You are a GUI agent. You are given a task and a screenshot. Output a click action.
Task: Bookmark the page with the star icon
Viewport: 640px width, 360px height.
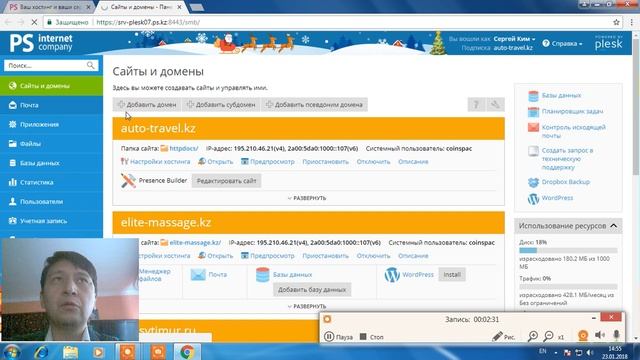click(x=616, y=22)
